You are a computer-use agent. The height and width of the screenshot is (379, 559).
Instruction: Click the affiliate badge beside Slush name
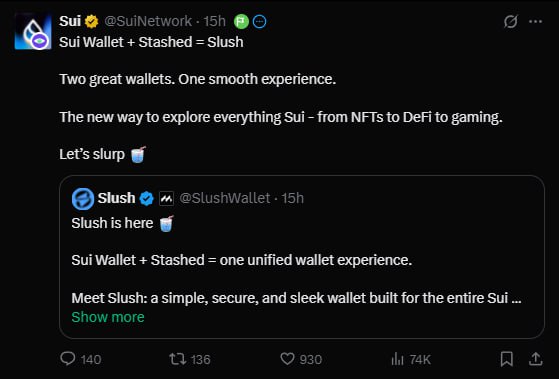[x=166, y=199]
